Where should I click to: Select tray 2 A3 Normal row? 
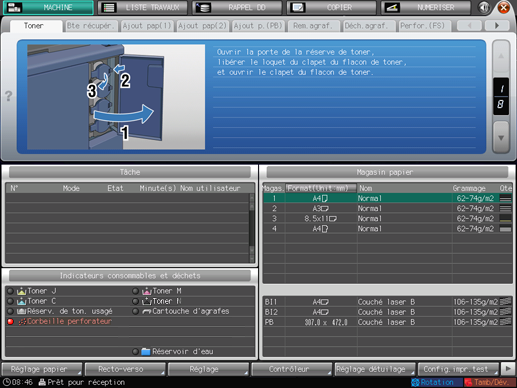click(x=387, y=209)
